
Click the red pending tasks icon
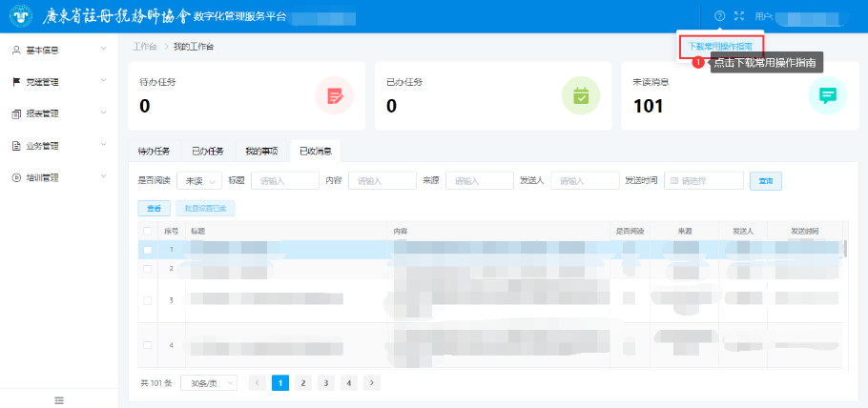coord(334,95)
